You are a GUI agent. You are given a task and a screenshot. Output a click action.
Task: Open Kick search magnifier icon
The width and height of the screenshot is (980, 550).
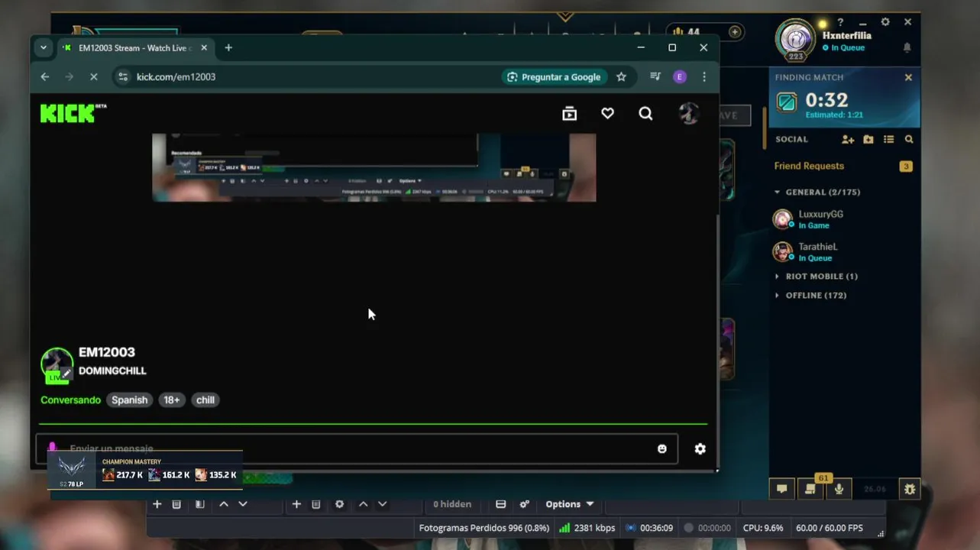[x=645, y=114]
